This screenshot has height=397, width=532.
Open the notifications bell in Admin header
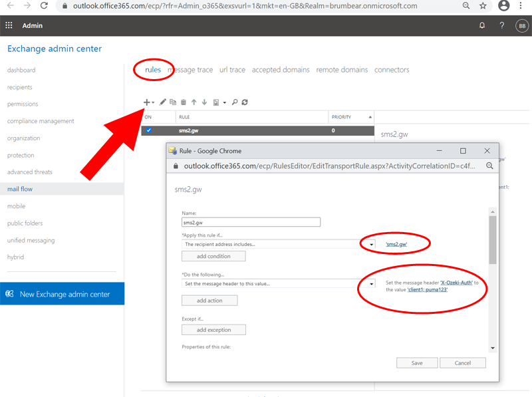click(482, 26)
